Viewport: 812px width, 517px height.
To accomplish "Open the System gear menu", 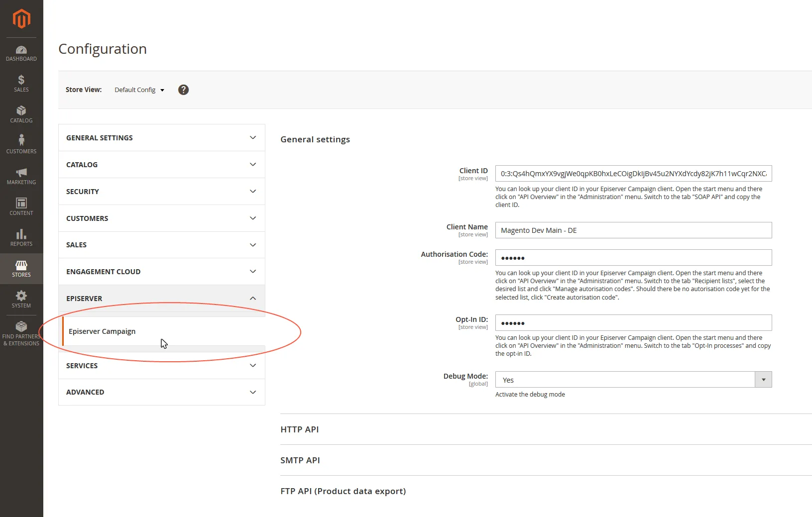I will 21,300.
